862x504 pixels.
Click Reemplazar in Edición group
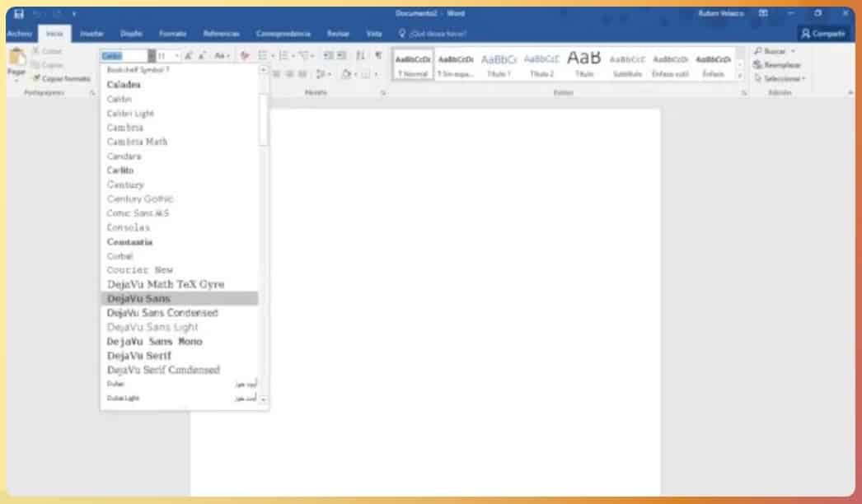(x=777, y=65)
